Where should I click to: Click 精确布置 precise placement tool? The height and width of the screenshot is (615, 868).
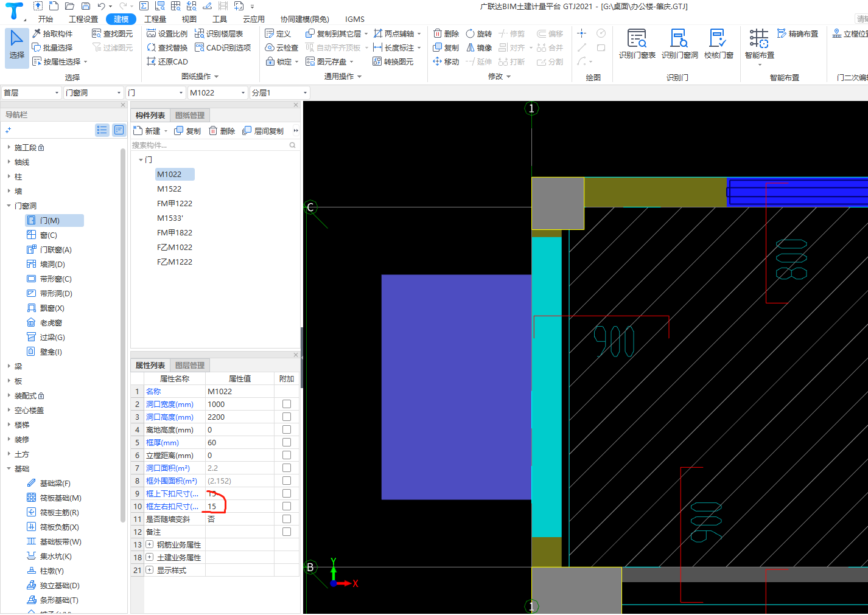pos(798,33)
